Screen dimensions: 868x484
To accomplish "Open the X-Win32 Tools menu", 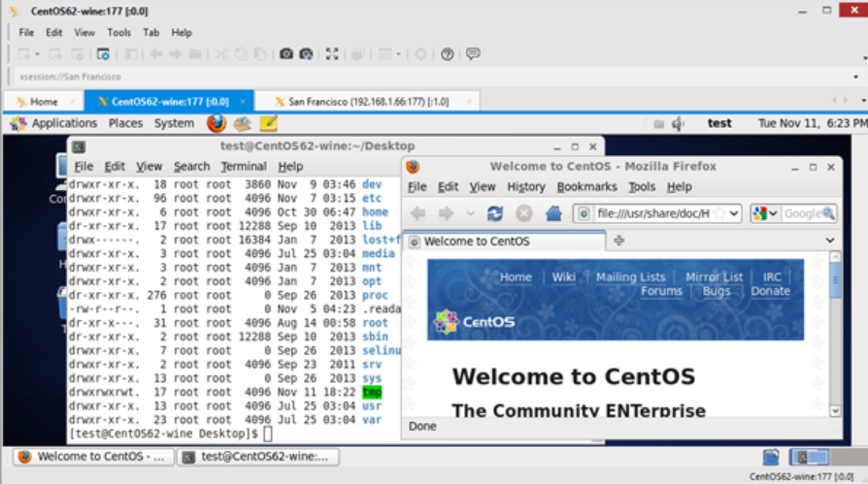I will (119, 33).
